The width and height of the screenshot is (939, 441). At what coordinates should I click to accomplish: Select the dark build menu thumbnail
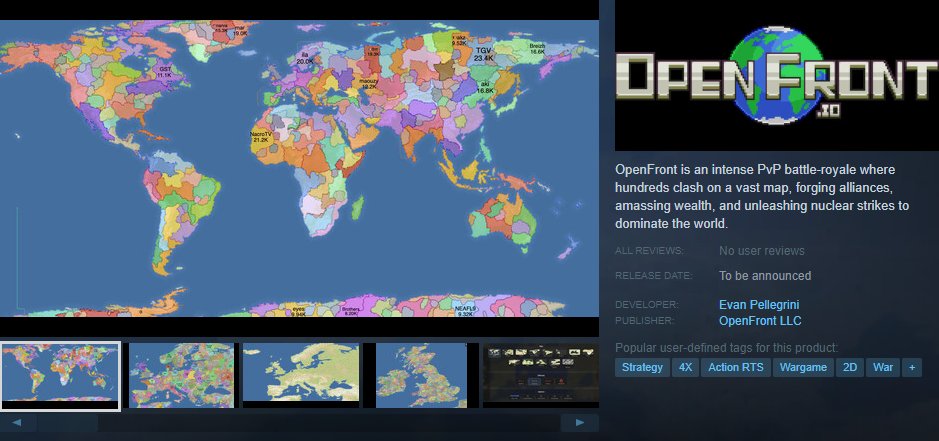[541, 376]
